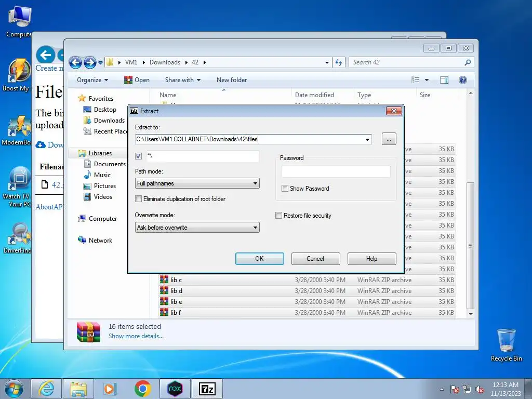Browse for extract folder with ellipsis button

[x=389, y=139]
